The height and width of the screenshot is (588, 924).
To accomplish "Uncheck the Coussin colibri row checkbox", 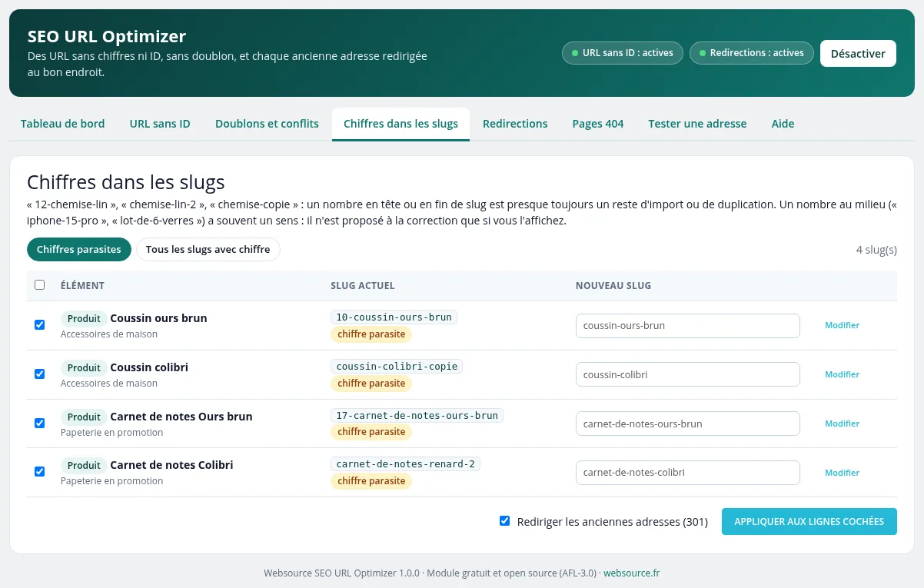I will click(40, 374).
